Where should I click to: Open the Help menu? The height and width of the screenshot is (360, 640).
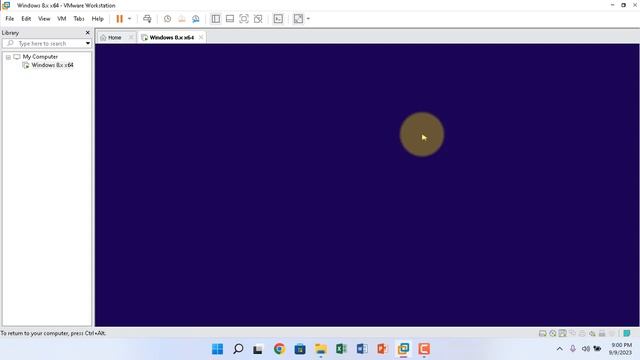98,19
